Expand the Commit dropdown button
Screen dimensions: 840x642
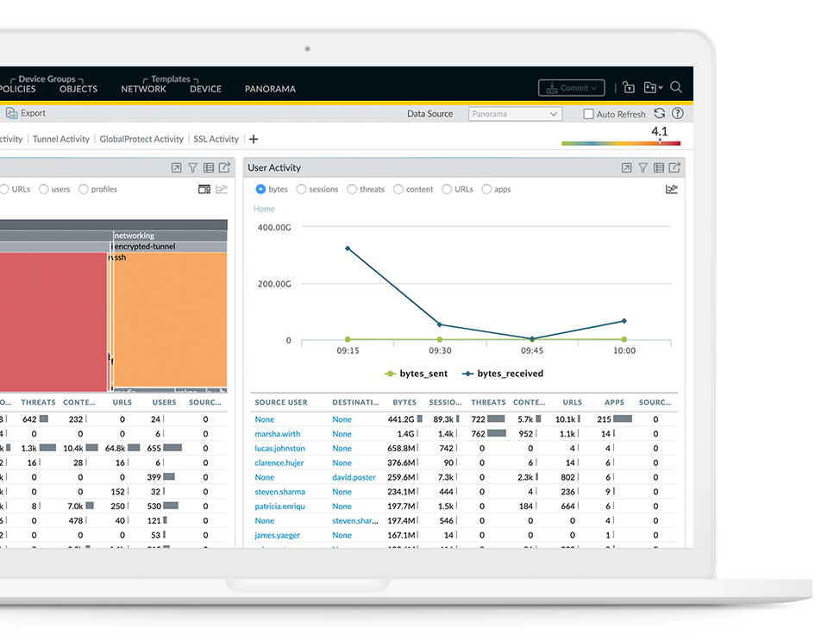coord(573,88)
